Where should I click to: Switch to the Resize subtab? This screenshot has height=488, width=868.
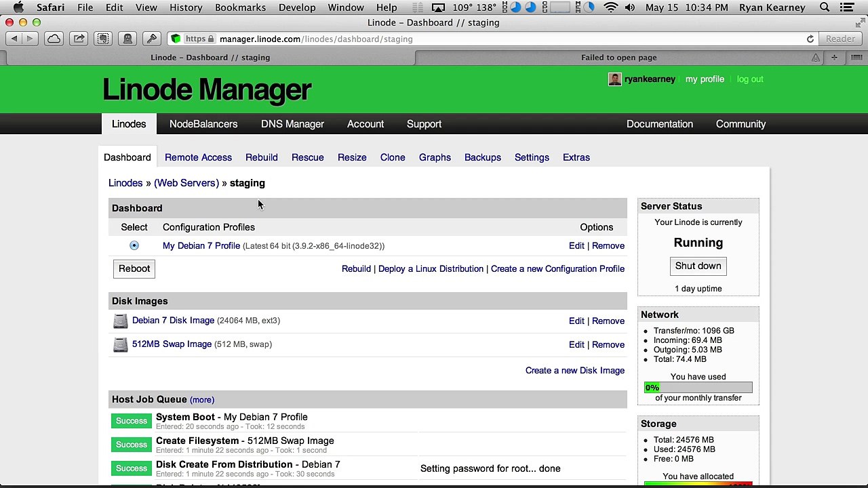[352, 157]
